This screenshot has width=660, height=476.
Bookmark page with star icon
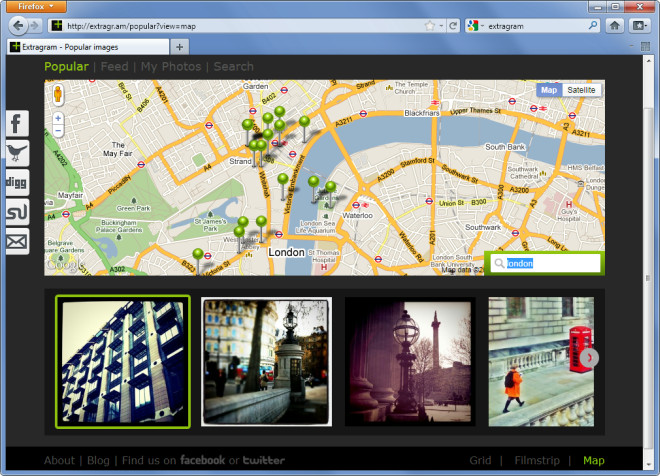[x=429, y=26]
